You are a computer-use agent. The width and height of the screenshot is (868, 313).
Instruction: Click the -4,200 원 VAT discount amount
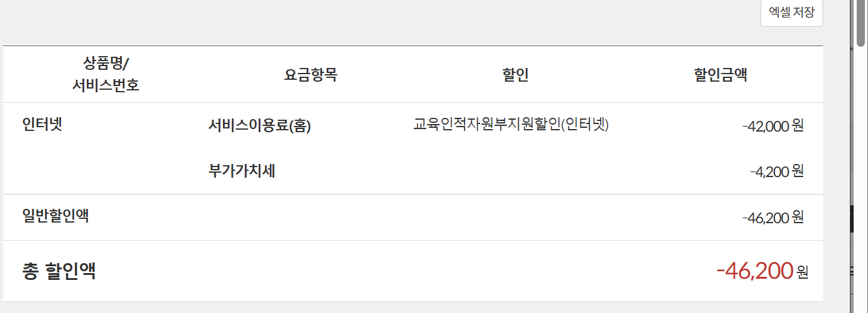click(776, 171)
